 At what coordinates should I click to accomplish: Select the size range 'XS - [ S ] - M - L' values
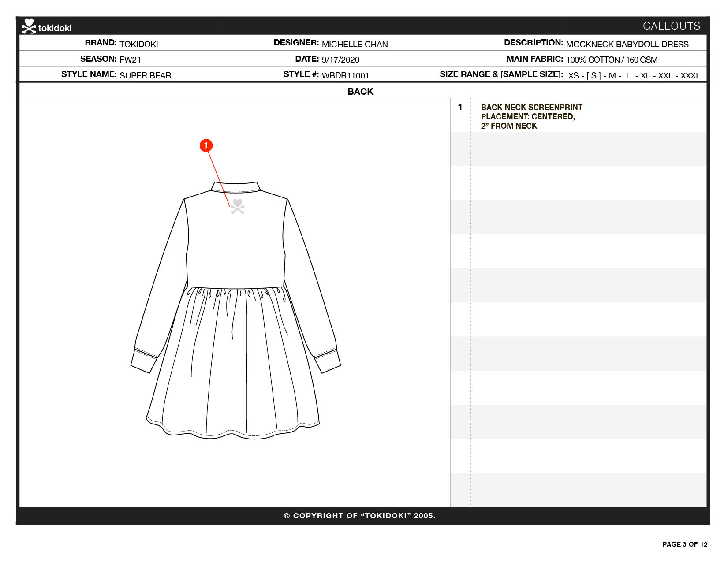click(x=634, y=75)
